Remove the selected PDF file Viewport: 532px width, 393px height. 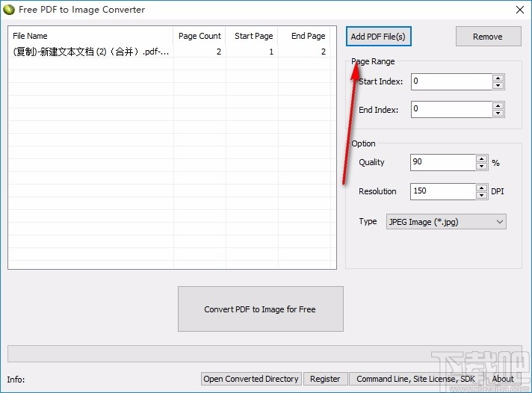488,37
